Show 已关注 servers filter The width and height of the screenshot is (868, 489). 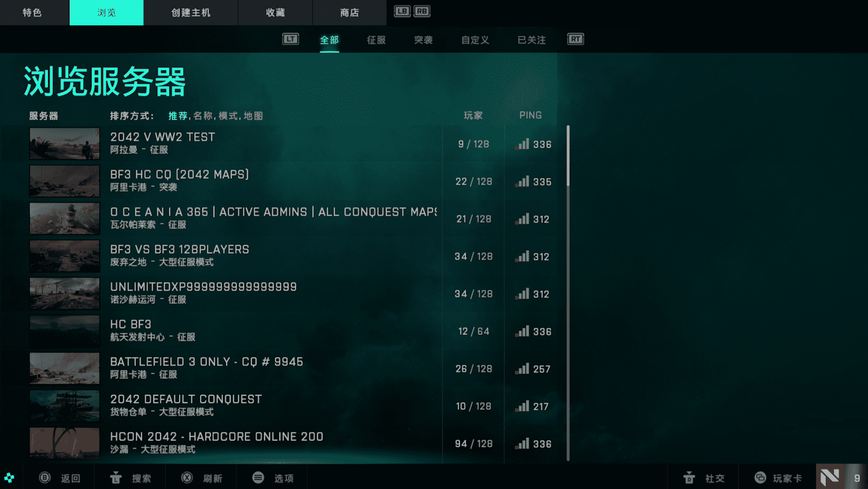coord(531,40)
